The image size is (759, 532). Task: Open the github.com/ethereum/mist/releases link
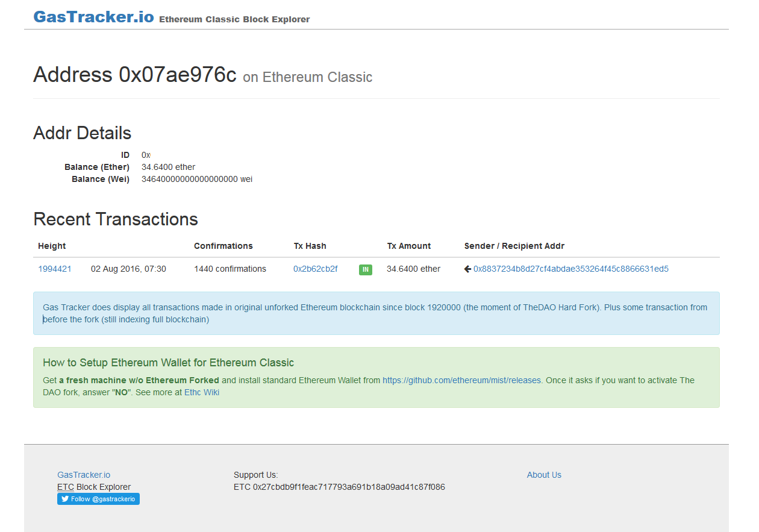point(462,380)
